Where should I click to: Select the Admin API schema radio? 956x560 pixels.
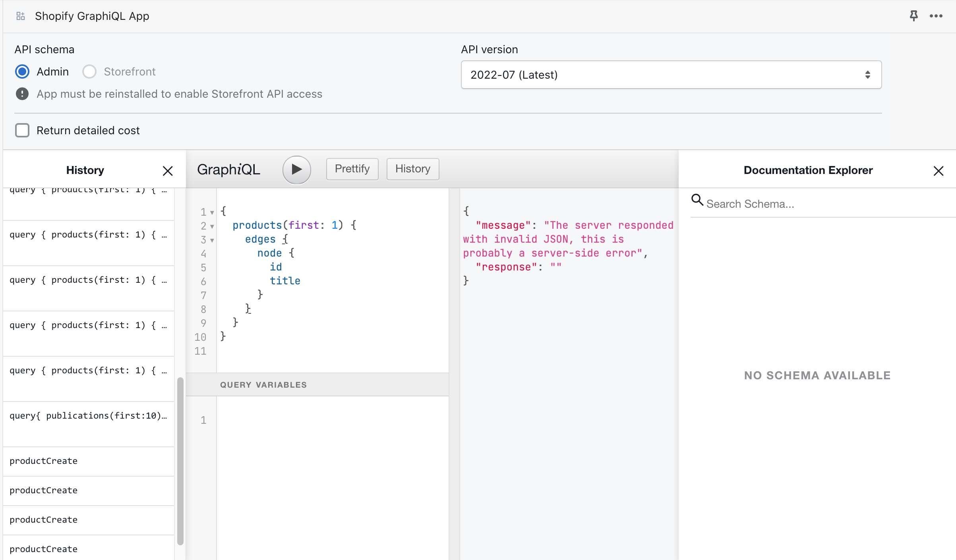coord(22,71)
